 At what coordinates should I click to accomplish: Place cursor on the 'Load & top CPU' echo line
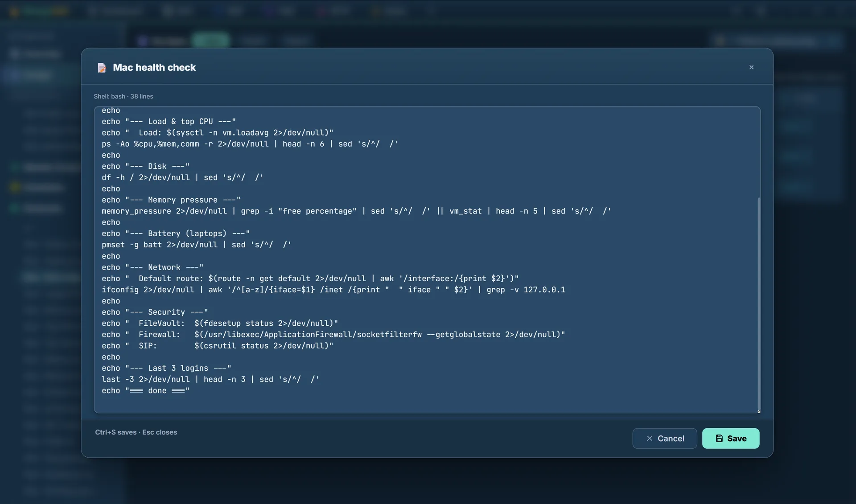(x=169, y=122)
